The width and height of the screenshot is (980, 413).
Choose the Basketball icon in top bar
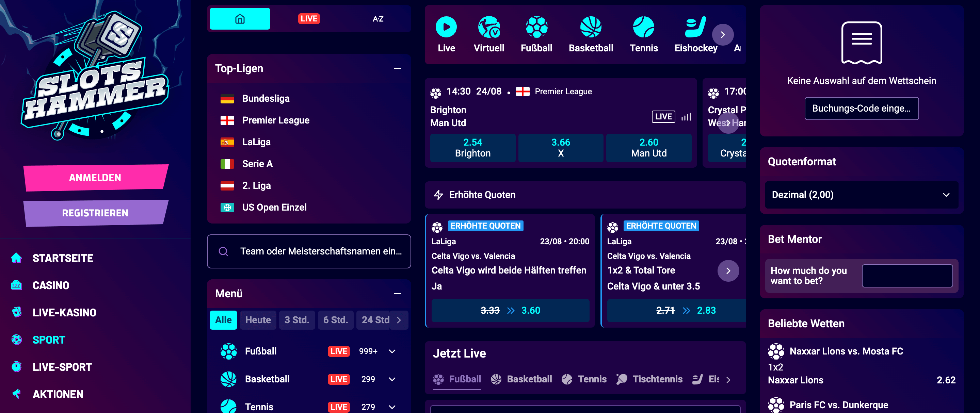coord(591,27)
